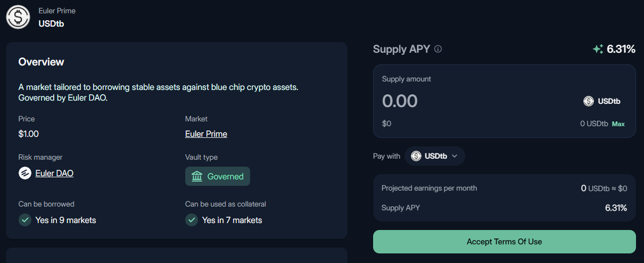Click the sparkle rewards icon beside 6.31%

point(598,49)
